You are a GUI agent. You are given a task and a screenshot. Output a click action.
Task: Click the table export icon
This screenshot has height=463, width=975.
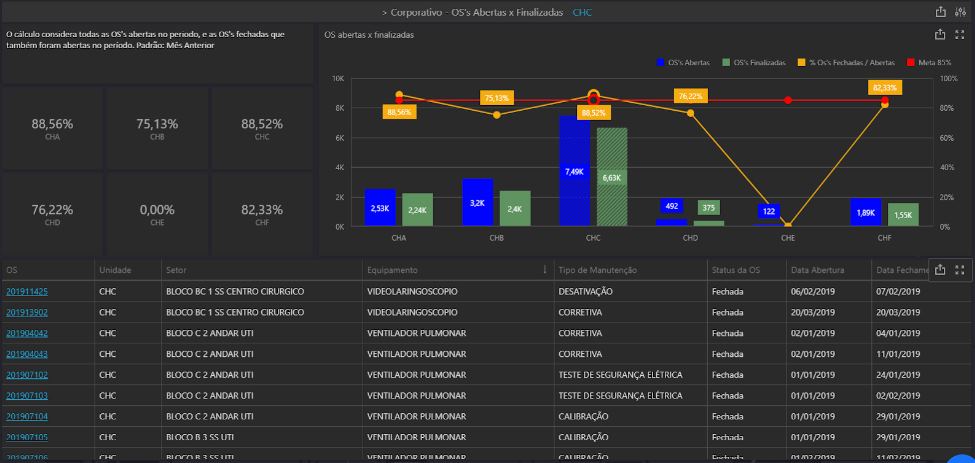940,269
